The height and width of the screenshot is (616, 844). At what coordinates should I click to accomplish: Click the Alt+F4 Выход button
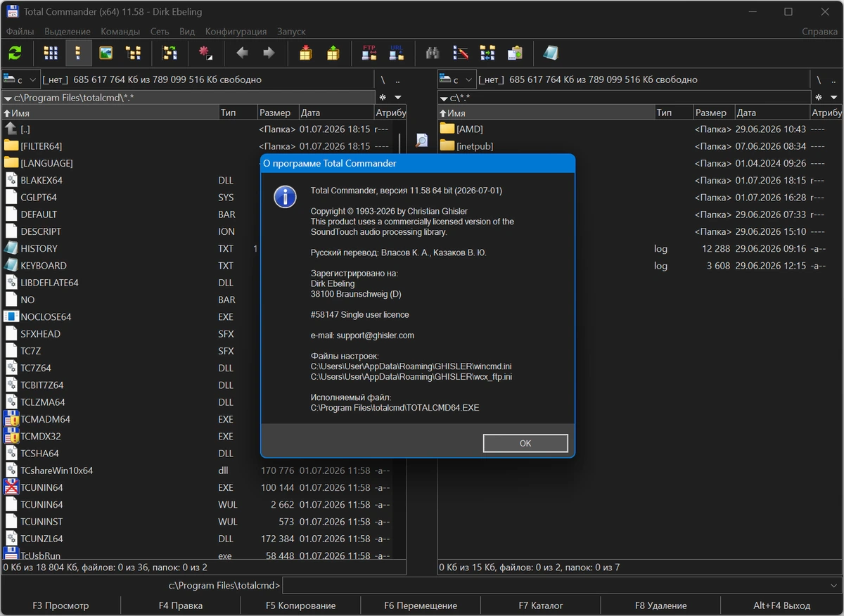[782, 605]
